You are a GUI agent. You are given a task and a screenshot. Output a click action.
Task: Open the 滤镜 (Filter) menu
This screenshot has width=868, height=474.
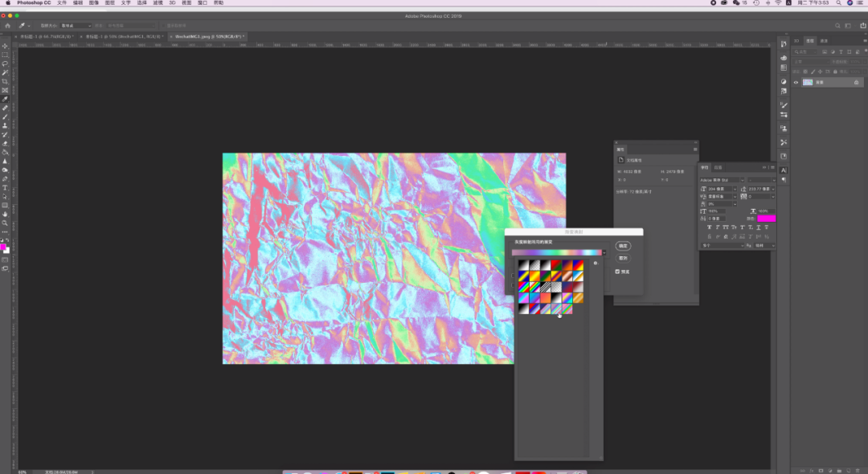click(158, 3)
